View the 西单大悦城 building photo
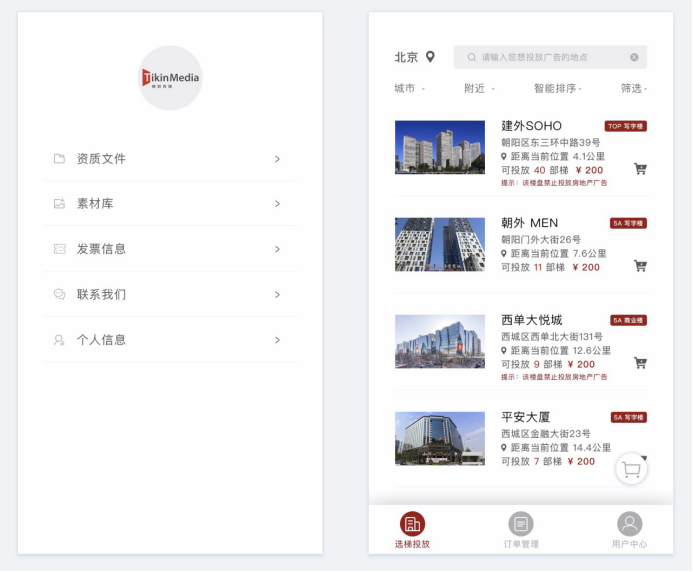 (x=440, y=341)
